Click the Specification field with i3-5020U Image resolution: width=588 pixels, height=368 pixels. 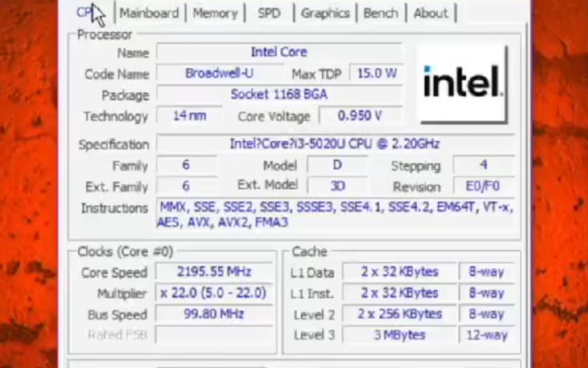tap(335, 144)
